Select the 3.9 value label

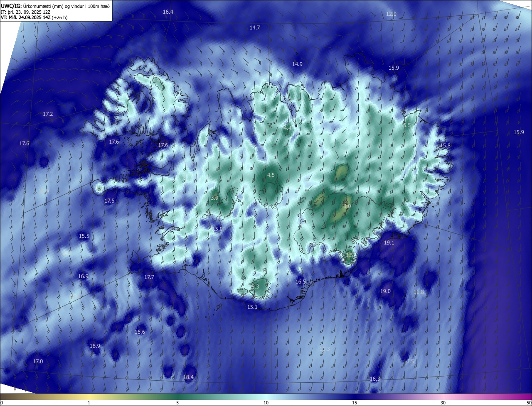tap(215, 198)
